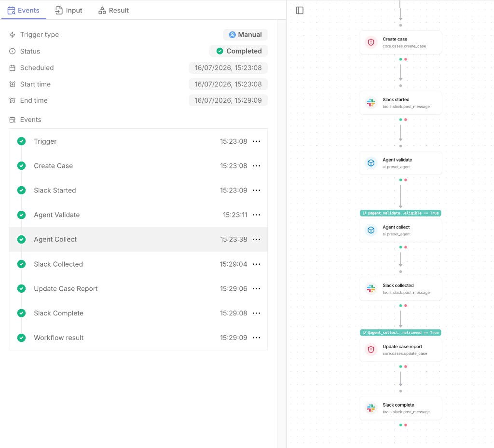Select the Create Case event row
The height and width of the screenshot is (448, 494).
point(138,166)
